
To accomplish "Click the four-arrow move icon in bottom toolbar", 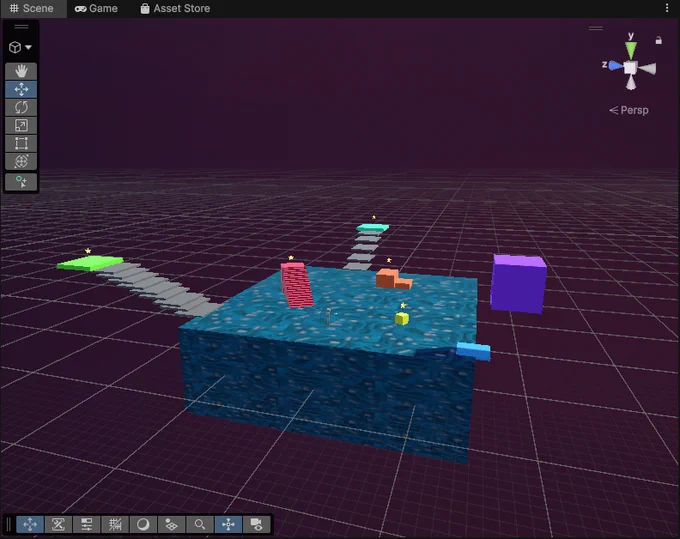I will click(30, 524).
